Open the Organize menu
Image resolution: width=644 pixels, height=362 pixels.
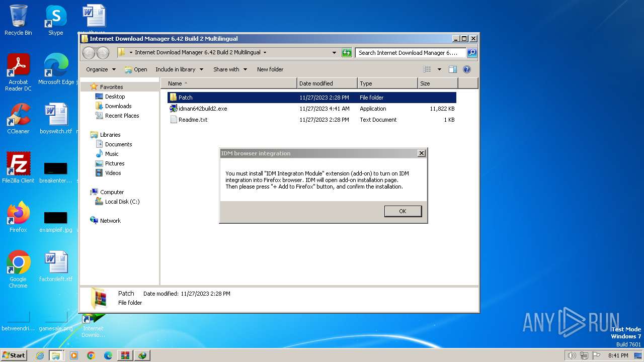click(x=101, y=69)
